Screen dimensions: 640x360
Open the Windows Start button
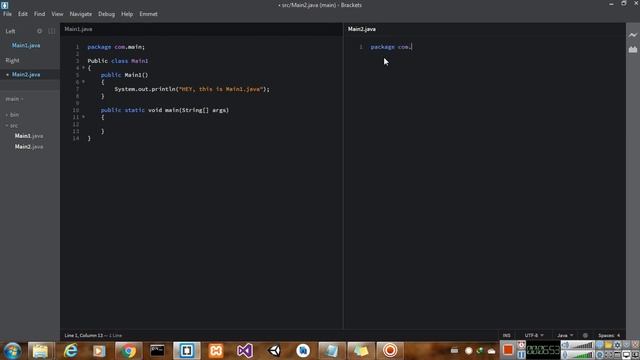(12, 351)
